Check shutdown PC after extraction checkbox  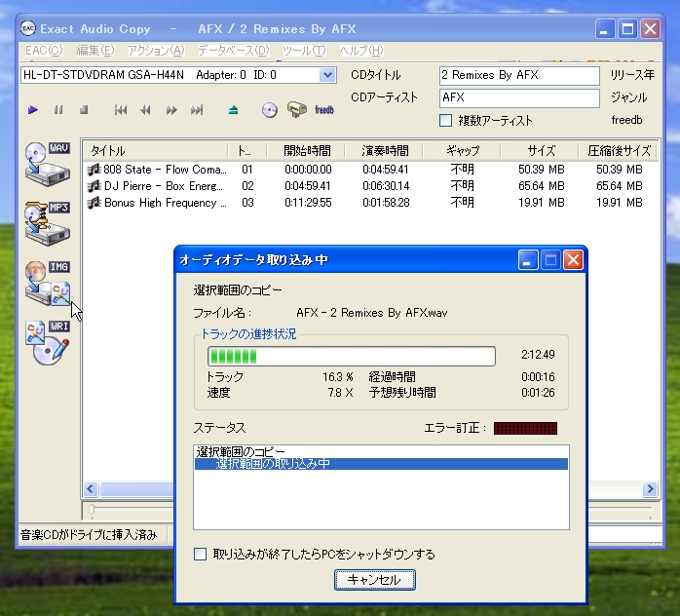pos(200,554)
